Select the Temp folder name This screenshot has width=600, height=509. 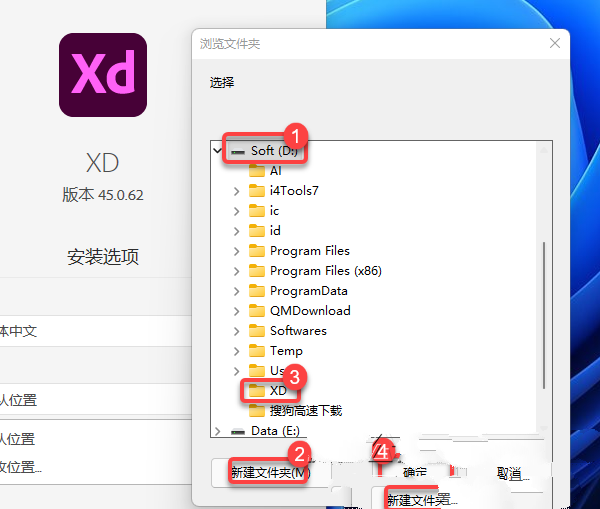coord(286,351)
